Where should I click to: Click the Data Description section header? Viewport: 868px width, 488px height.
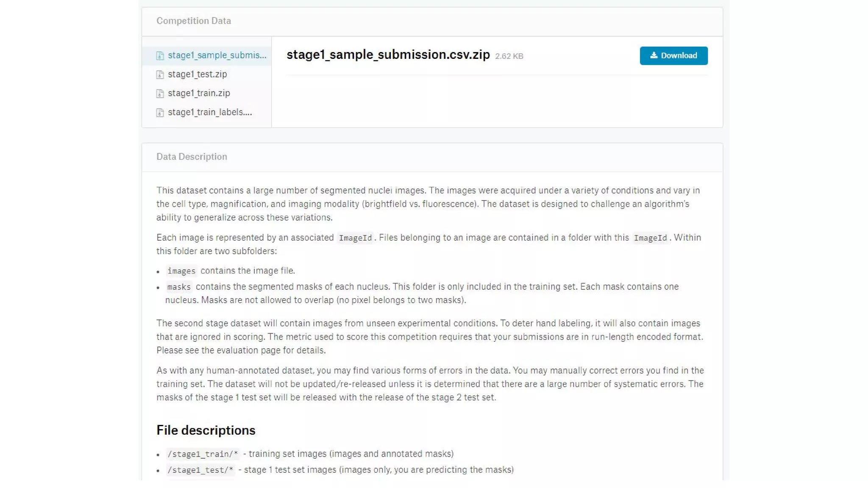tap(192, 157)
